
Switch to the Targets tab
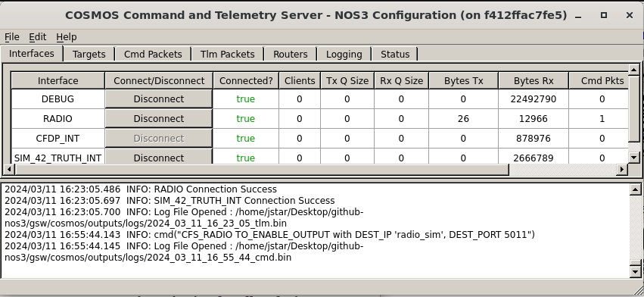(x=89, y=55)
